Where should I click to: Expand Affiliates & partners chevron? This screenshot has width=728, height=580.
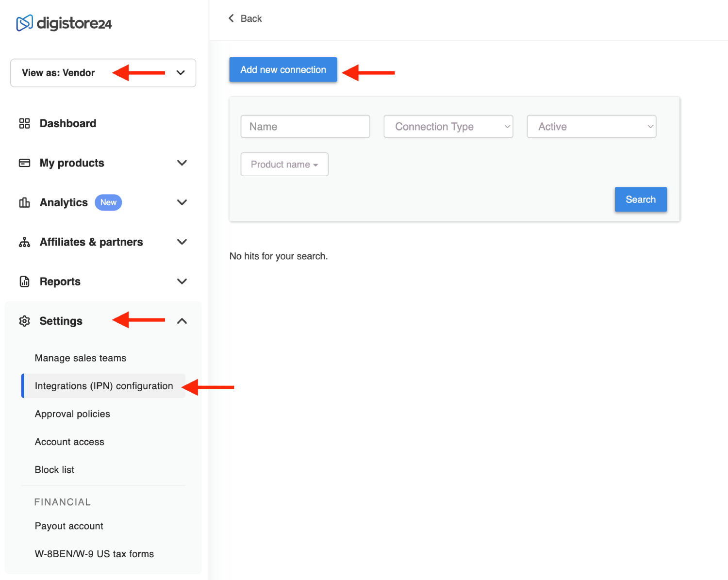click(x=182, y=242)
